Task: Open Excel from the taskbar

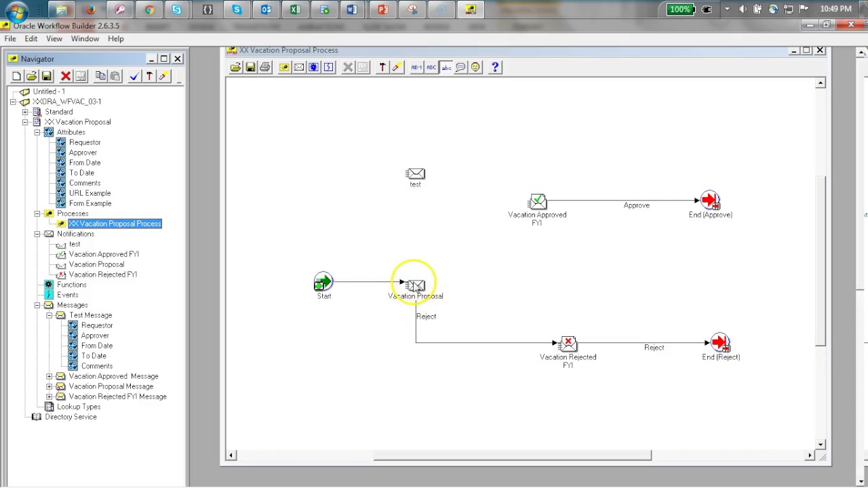Action: tap(295, 9)
